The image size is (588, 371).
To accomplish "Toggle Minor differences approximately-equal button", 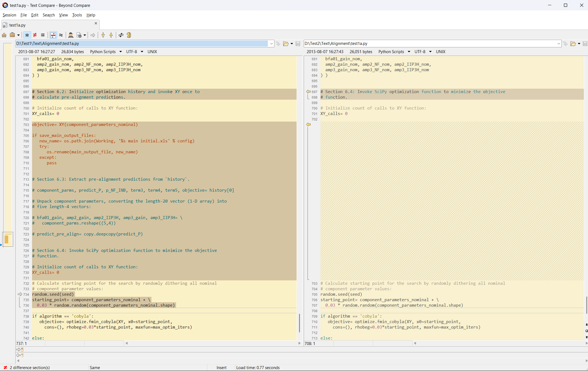I will pyautogui.click(x=61, y=35).
